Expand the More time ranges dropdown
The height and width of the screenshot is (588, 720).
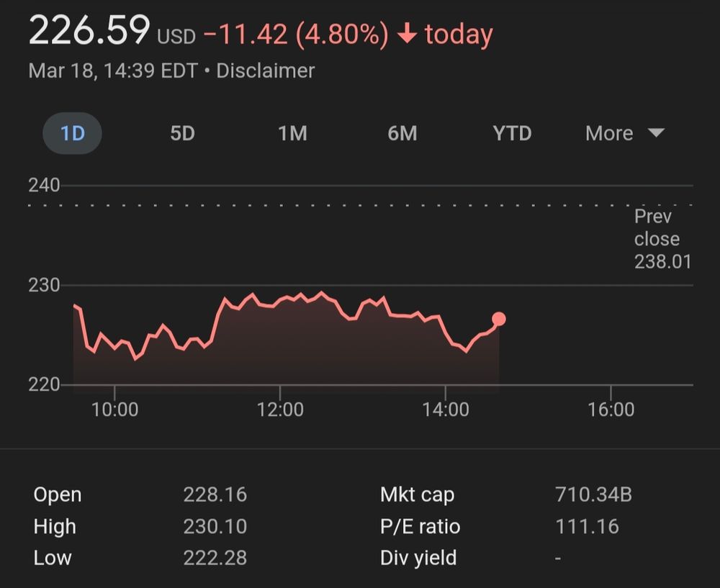[x=610, y=134]
